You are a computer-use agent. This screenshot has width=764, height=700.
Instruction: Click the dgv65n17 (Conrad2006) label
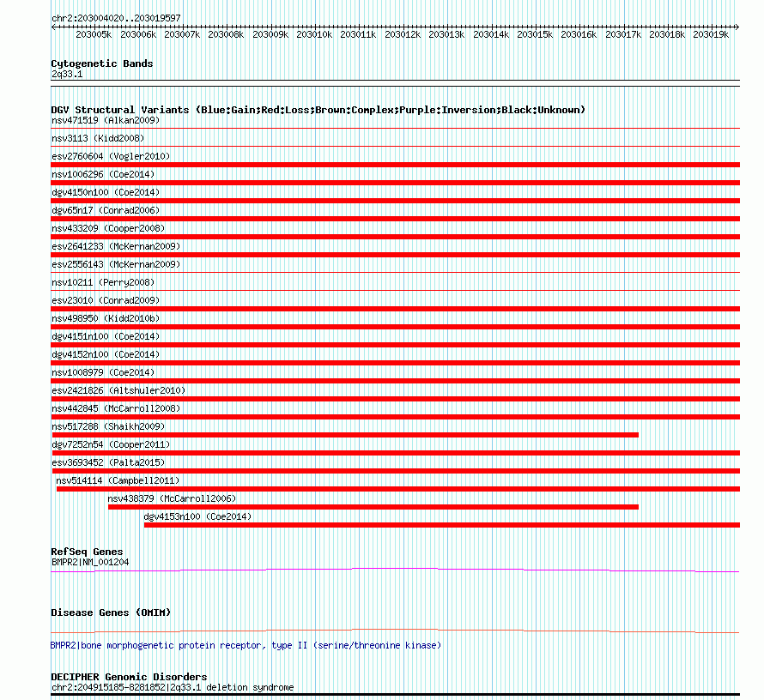click(x=106, y=210)
